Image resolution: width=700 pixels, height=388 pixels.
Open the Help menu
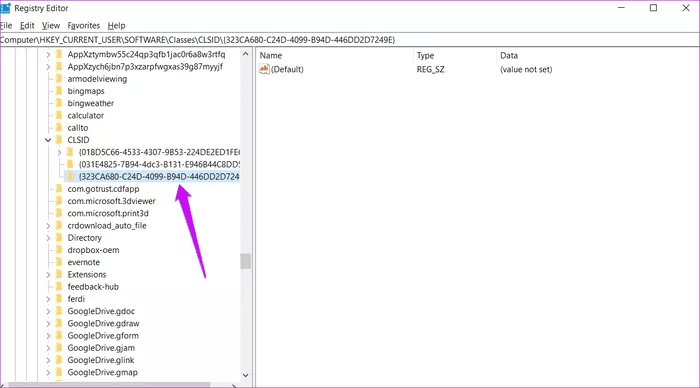pyautogui.click(x=117, y=25)
